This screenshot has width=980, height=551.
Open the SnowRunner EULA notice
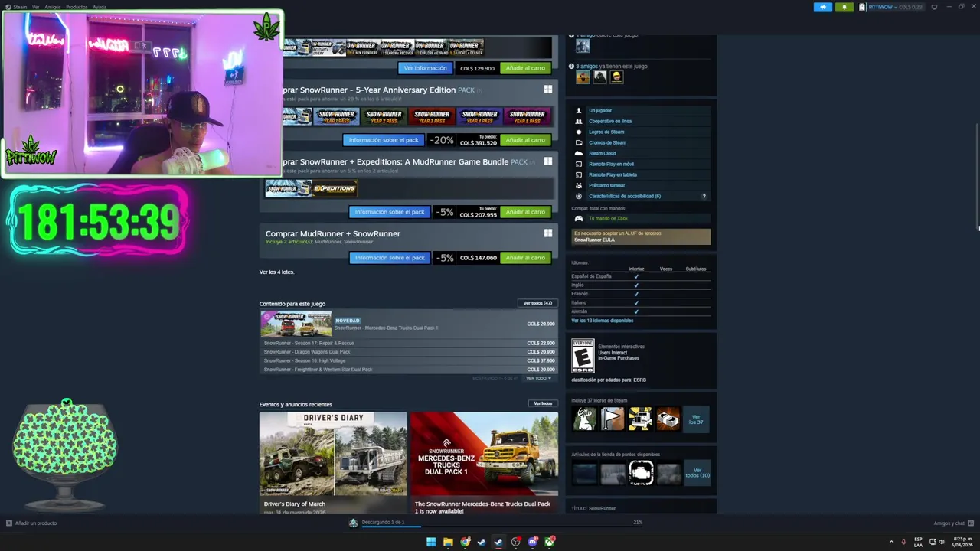pyautogui.click(x=642, y=236)
